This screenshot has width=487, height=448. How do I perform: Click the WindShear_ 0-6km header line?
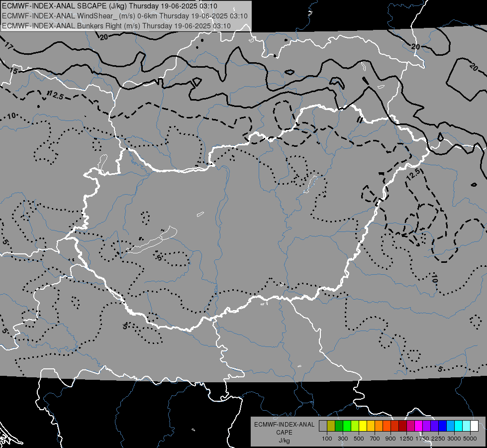[x=124, y=16]
